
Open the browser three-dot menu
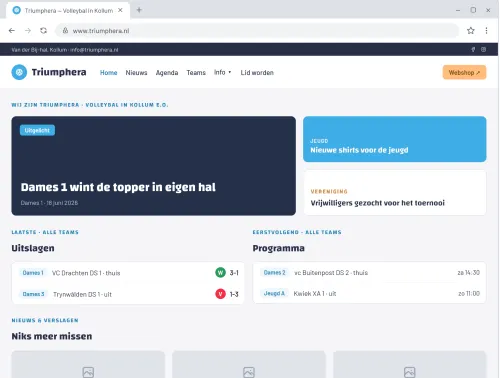click(486, 31)
